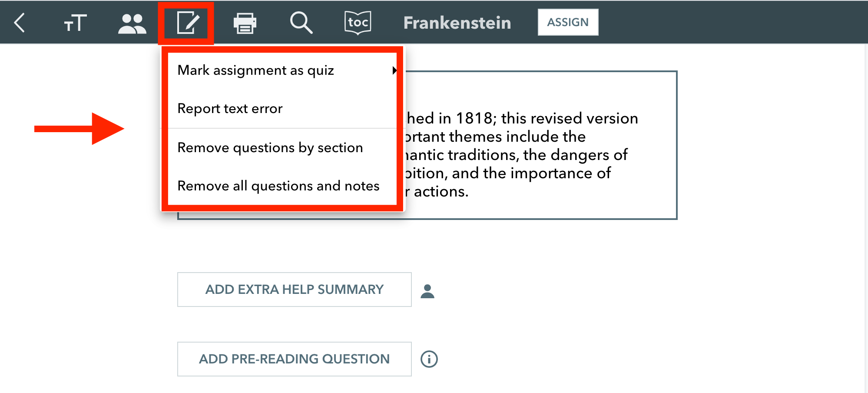Click the ASSIGN button
The width and height of the screenshot is (868, 393).
click(568, 22)
